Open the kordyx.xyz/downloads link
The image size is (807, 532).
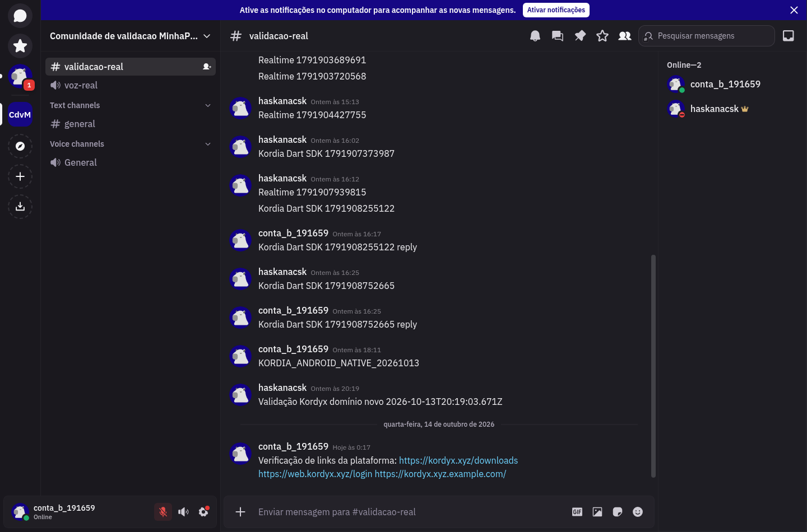coord(458,460)
